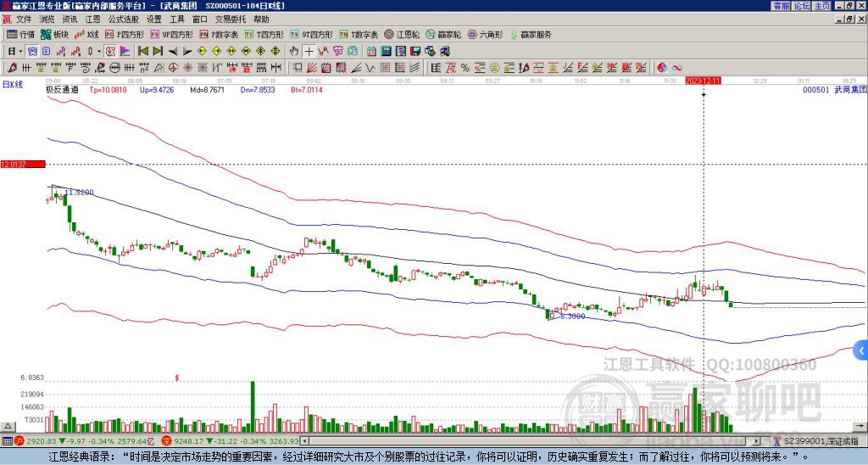This screenshot has height=465, width=868.
Task: Click the 12.0137 price marker
Action: pyautogui.click(x=22, y=164)
